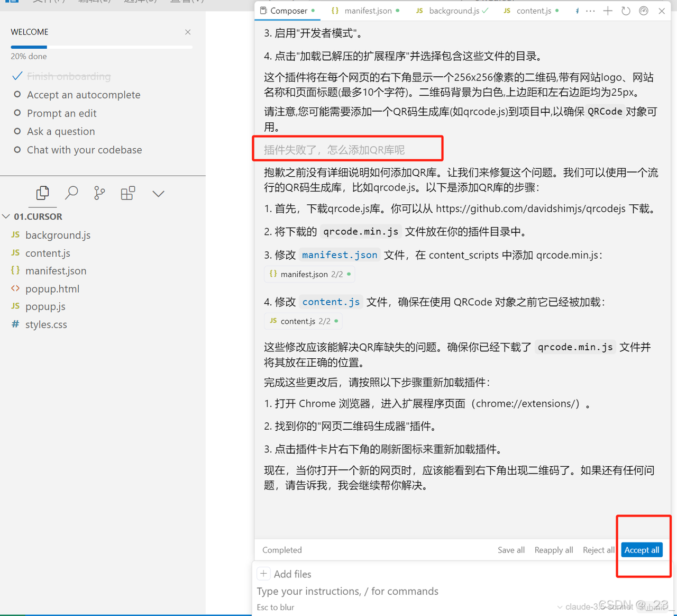Click the Accept all button
The image size is (677, 616).
(642, 550)
